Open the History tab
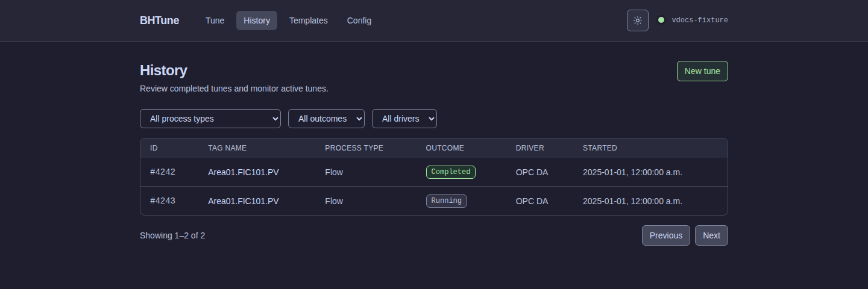The height and width of the screenshot is (289, 868). pyautogui.click(x=257, y=20)
